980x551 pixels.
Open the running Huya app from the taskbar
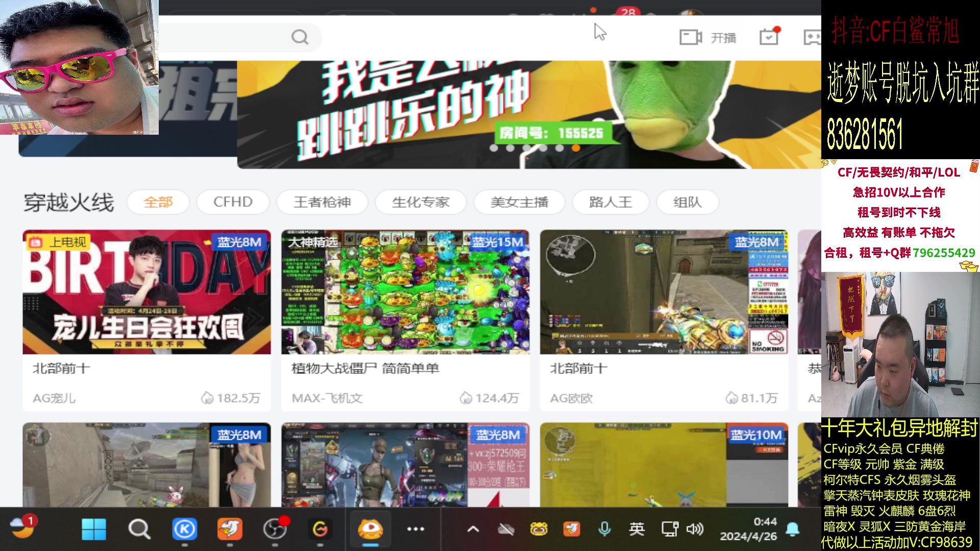370,529
